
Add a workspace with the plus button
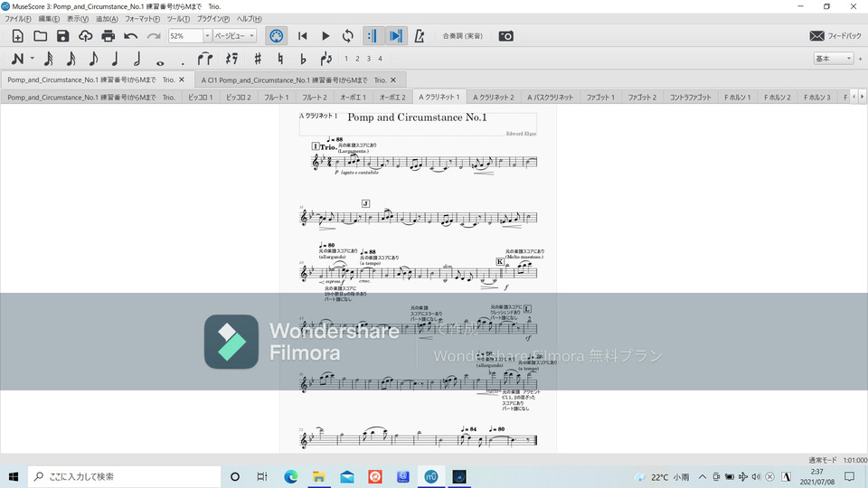click(x=860, y=59)
